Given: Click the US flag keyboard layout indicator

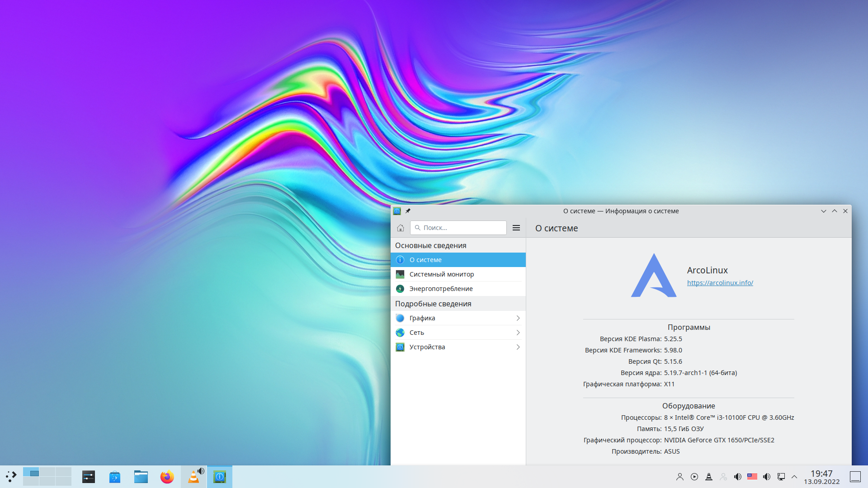Looking at the screenshot, I should tap(752, 477).
